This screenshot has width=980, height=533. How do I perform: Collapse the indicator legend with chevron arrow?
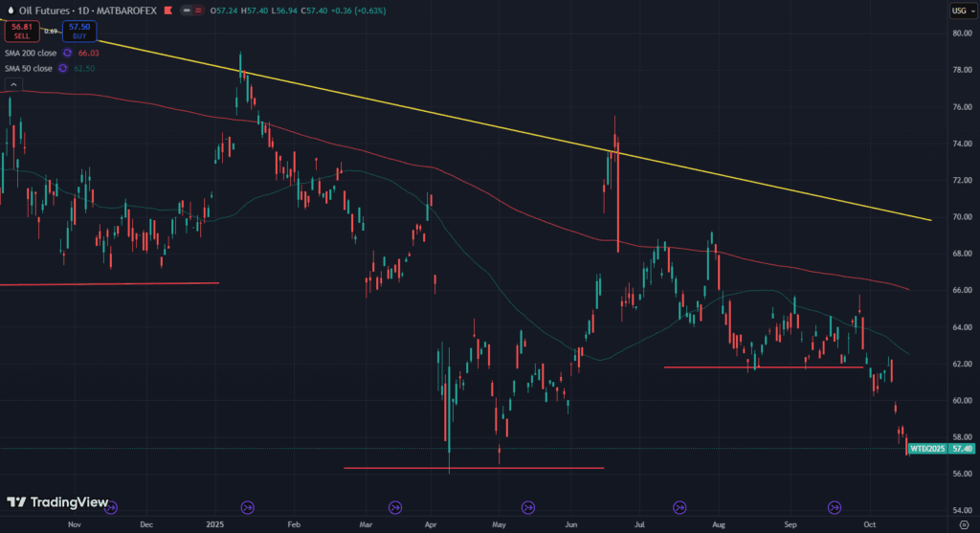pos(12,84)
